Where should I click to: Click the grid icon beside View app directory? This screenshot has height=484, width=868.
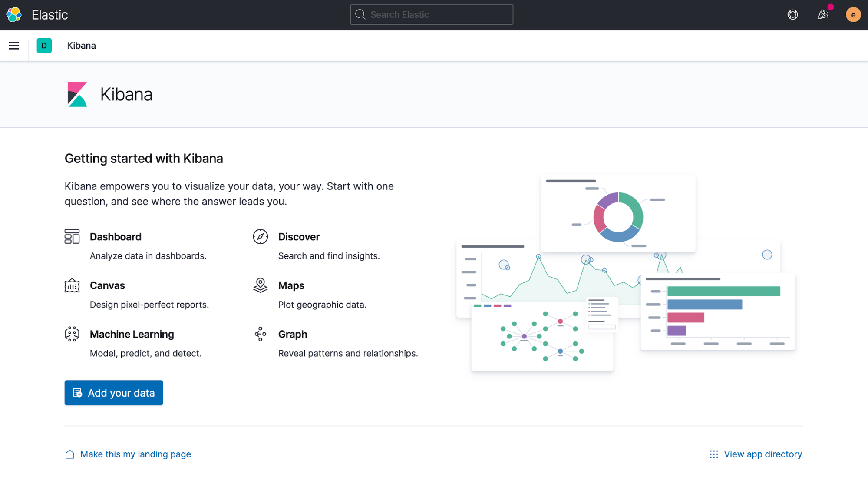(713, 454)
